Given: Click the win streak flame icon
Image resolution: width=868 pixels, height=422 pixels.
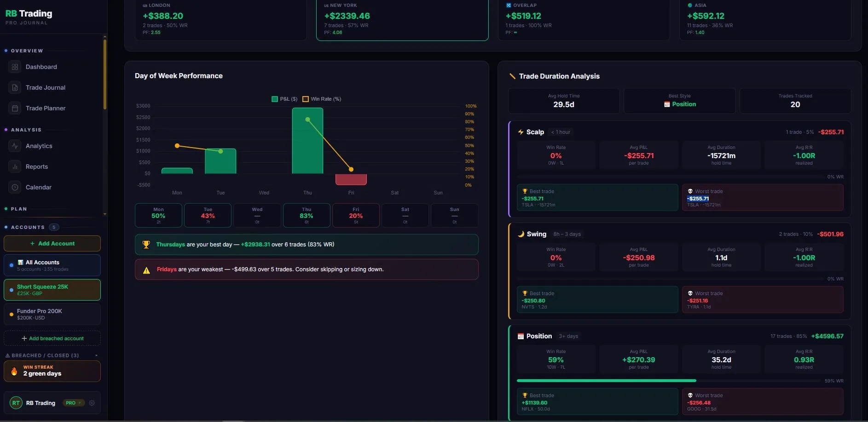Looking at the screenshot, I should [x=14, y=371].
